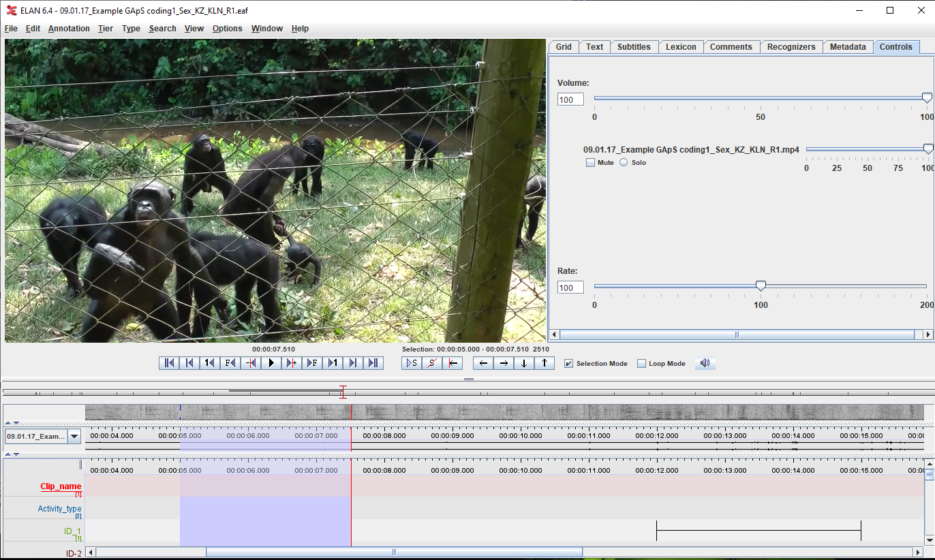Click the timeline horizontal scrollbar thumb
The height and width of the screenshot is (560, 935).
coord(394,552)
